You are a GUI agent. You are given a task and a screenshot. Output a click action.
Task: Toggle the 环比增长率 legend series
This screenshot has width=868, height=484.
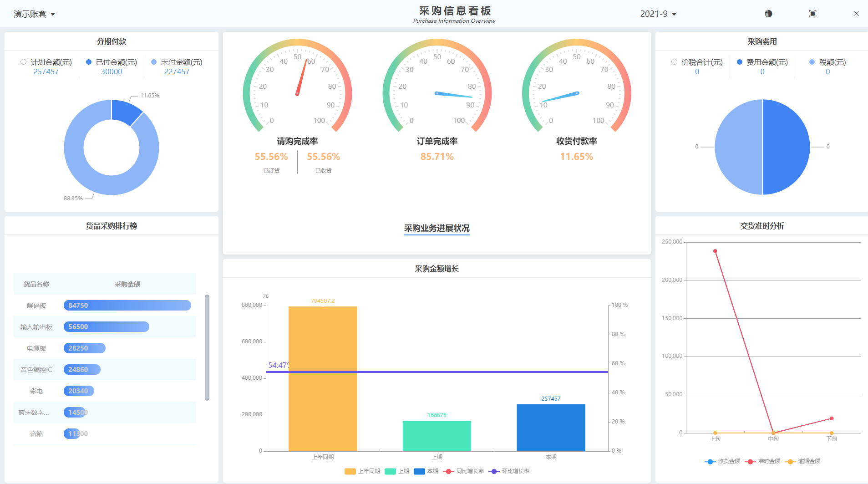click(x=509, y=471)
